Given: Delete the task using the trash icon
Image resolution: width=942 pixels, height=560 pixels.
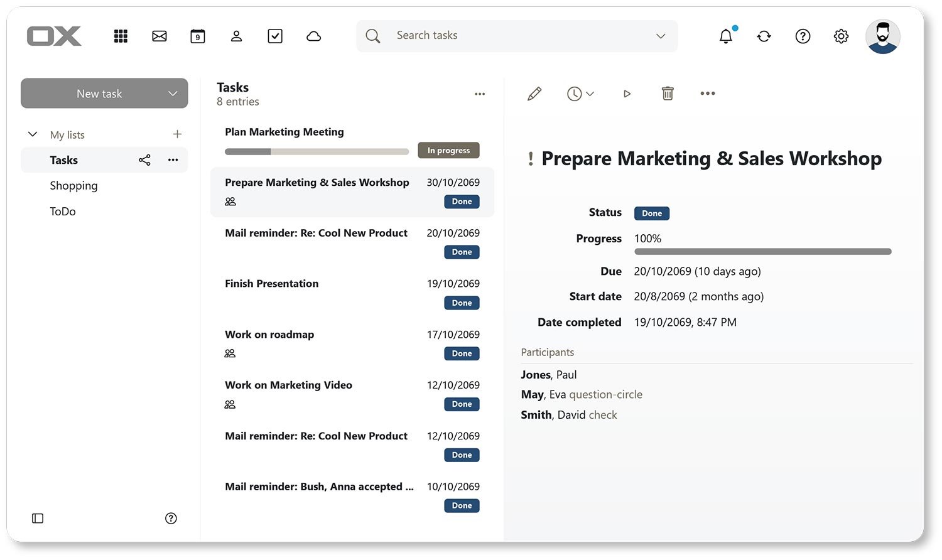Looking at the screenshot, I should 668,93.
